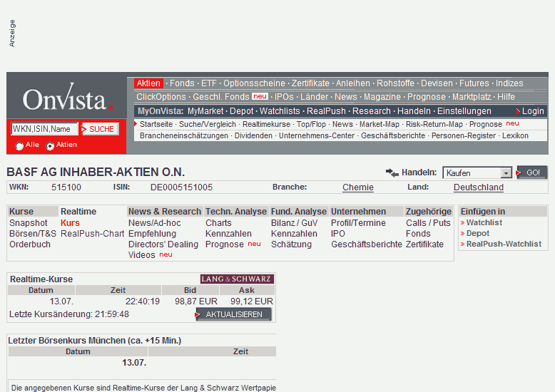Open MyMarket in the MyOnVista bar
Screen dimensions: 555x392
click(x=205, y=111)
